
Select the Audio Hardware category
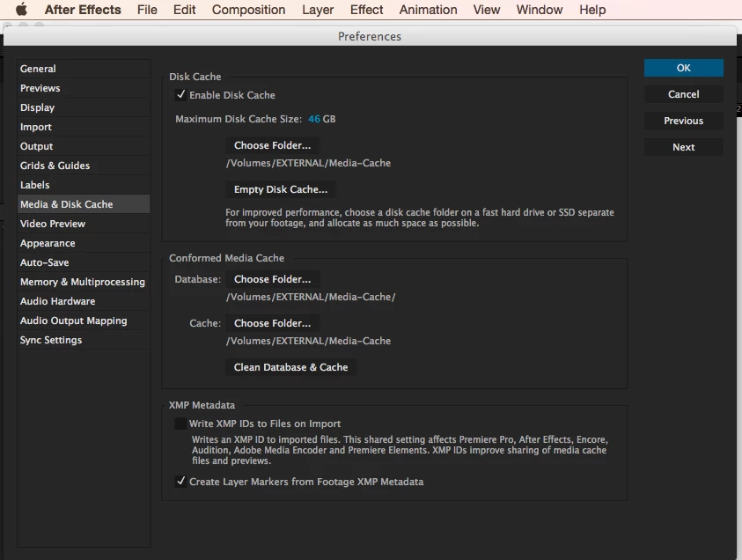(x=84, y=301)
